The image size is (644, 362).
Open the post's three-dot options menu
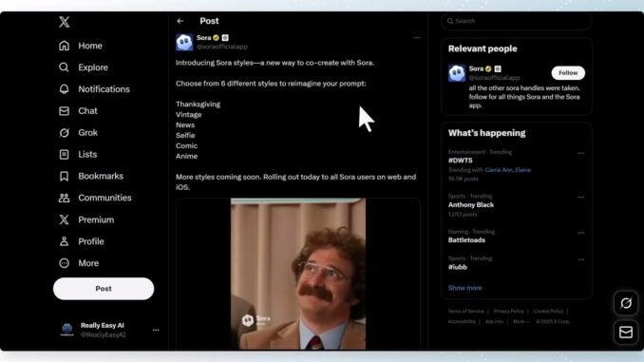tap(416, 38)
